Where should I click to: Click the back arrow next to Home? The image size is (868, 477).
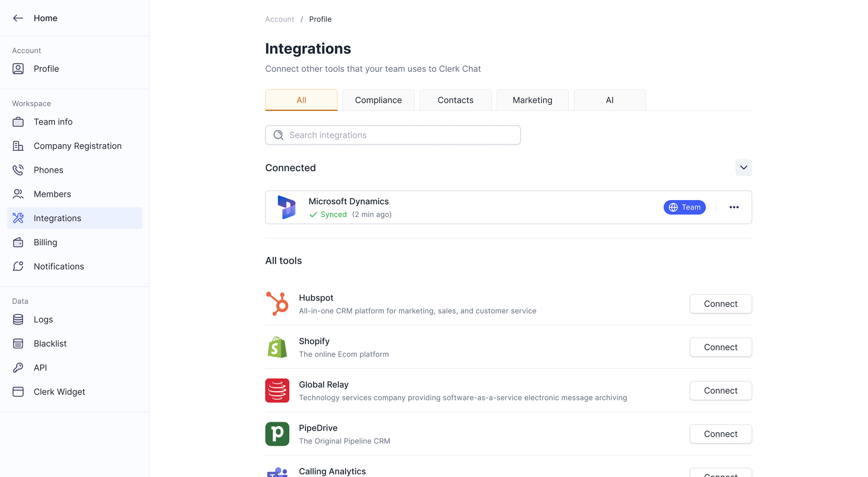tap(18, 18)
